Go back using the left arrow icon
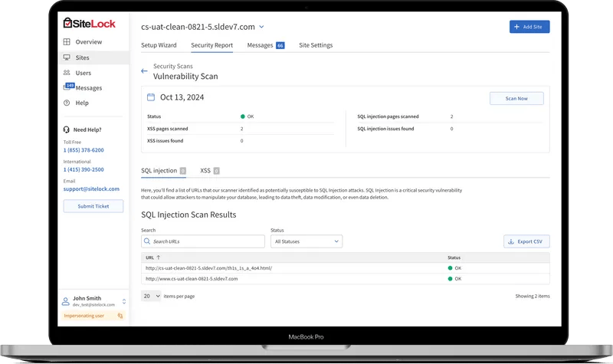This screenshot has height=364, width=613. pyautogui.click(x=144, y=71)
